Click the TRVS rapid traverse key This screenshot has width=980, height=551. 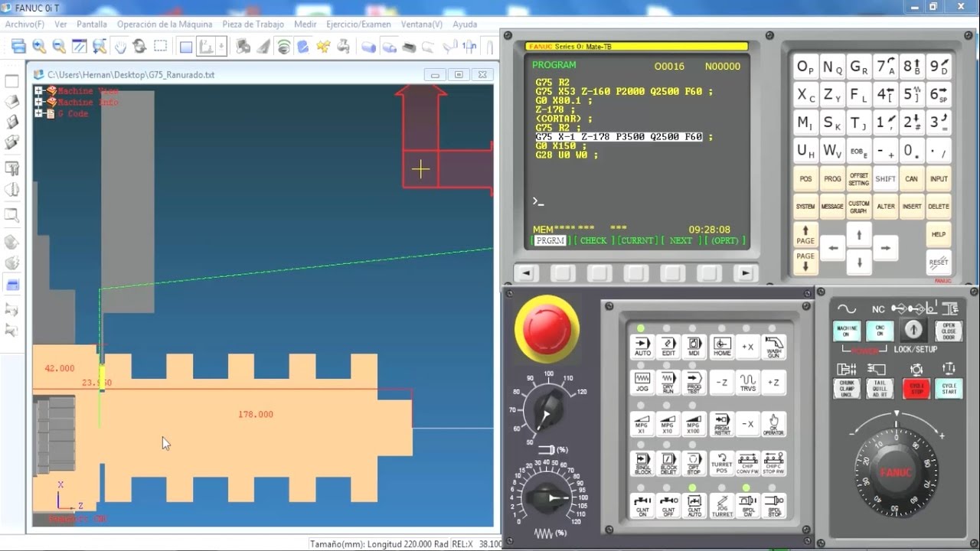747,383
